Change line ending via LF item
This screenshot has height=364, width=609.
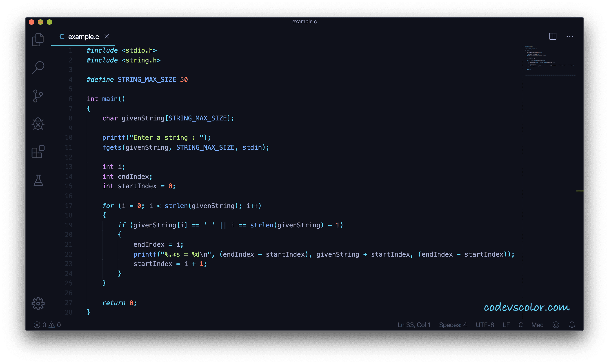click(506, 325)
